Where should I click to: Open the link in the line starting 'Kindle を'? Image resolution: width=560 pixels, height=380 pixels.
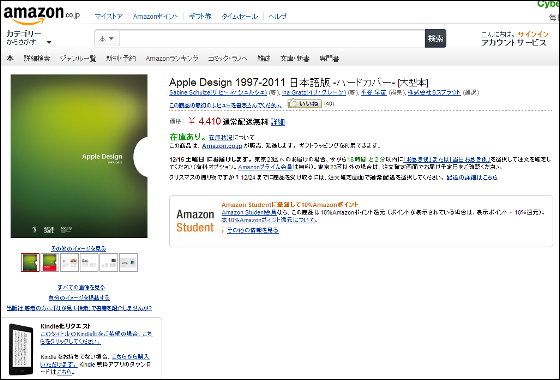point(95,360)
